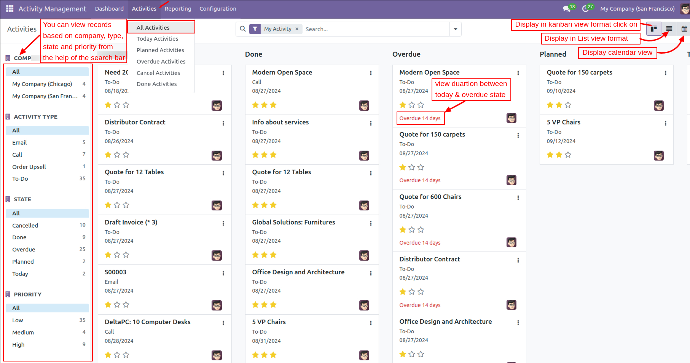Open the Configuration menu
This screenshot has height=363, width=690.
tap(218, 9)
